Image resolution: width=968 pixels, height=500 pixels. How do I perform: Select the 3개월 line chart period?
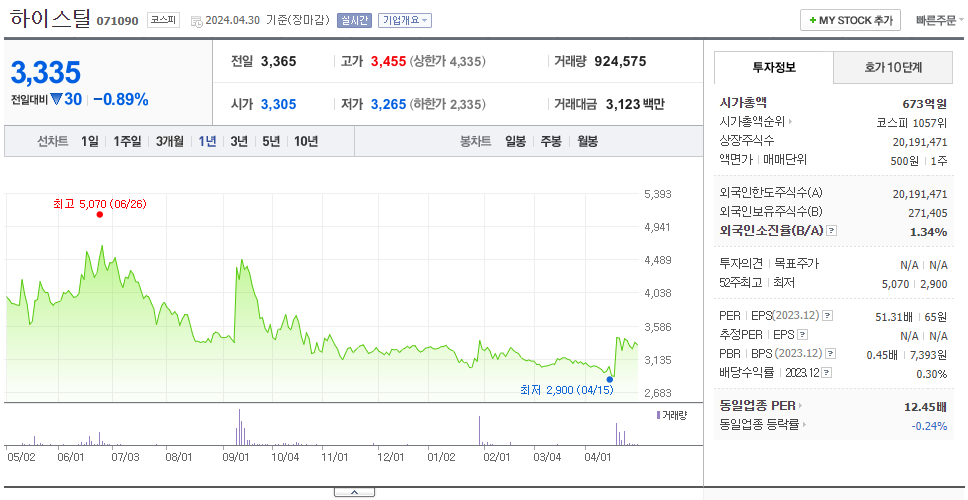170,141
